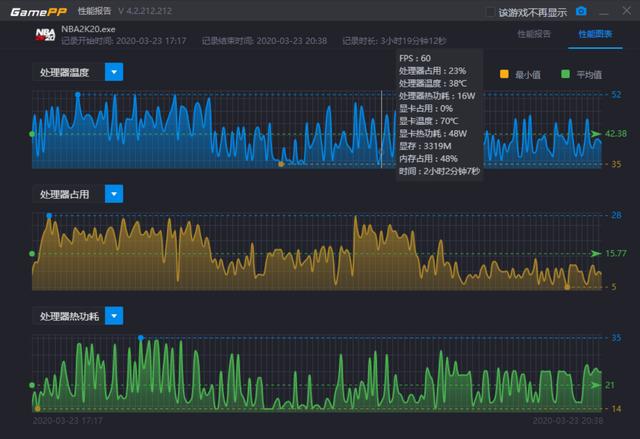Click the 28 maximum usage value
Image resolution: width=640 pixels, height=439 pixels.
tap(616, 215)
